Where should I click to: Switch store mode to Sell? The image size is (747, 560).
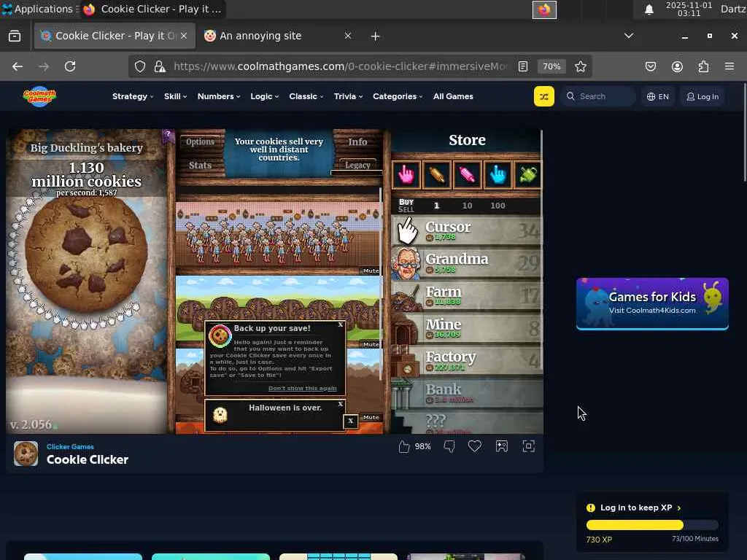point(406,209)
